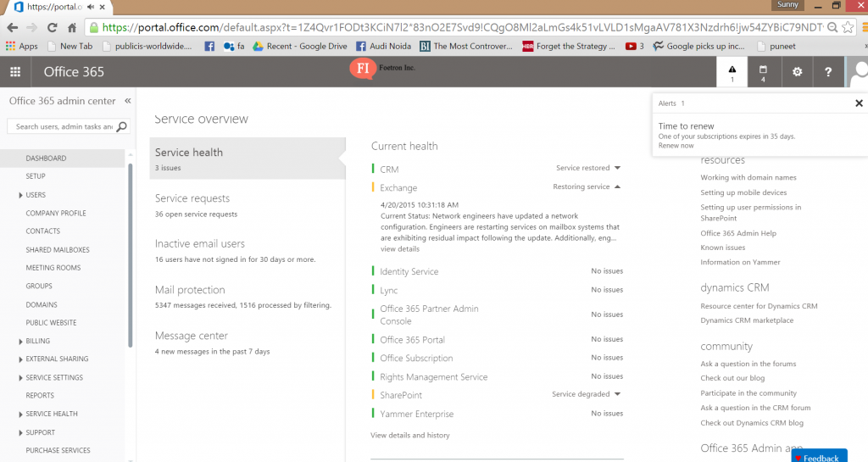Open the calendar notifications icon
868x462 pixels.
[x=763, y=72]
